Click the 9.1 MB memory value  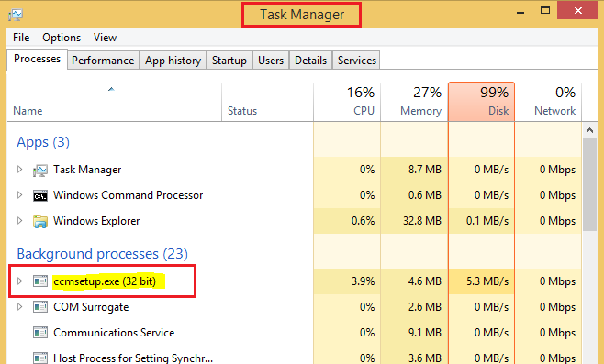tap(425, 333)
